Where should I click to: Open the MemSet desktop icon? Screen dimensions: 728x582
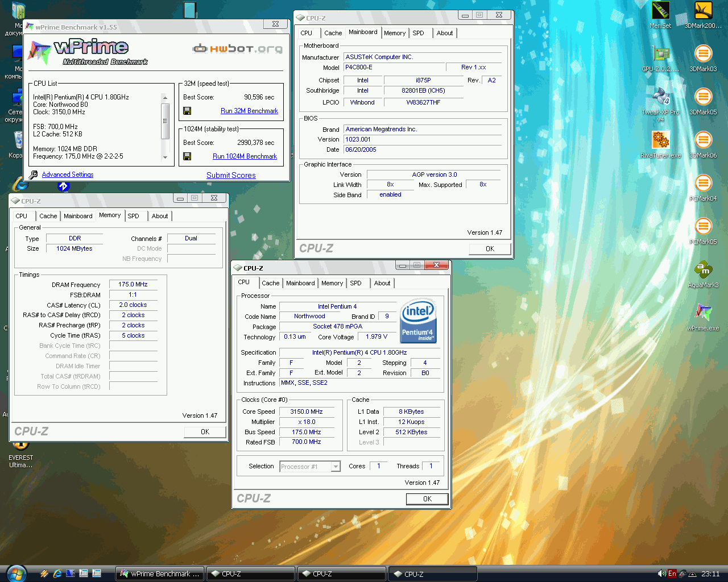(660, 11)
